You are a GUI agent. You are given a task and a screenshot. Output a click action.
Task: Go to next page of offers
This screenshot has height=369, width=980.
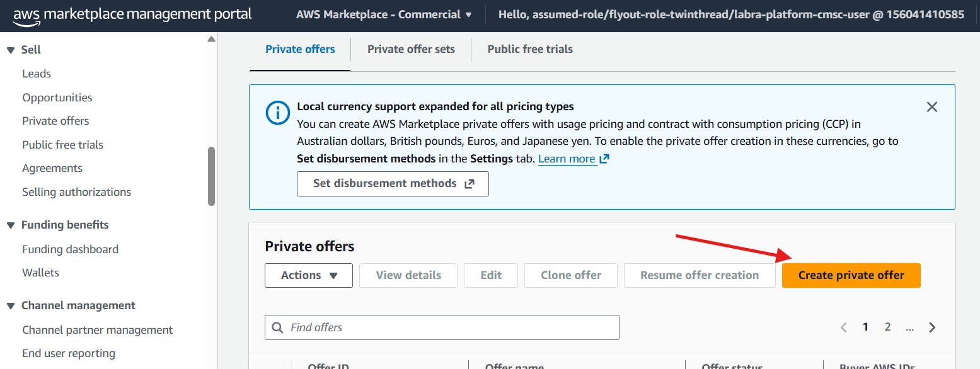tap(932, 327)
